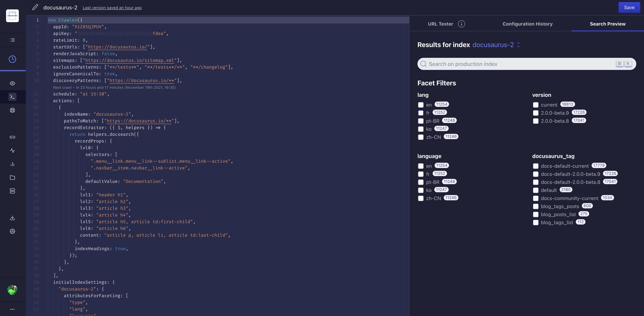The width and height of the screenshot is (644, 316).
Task: Click the link inspector icon in sidebar
Action: pos(12,137)
